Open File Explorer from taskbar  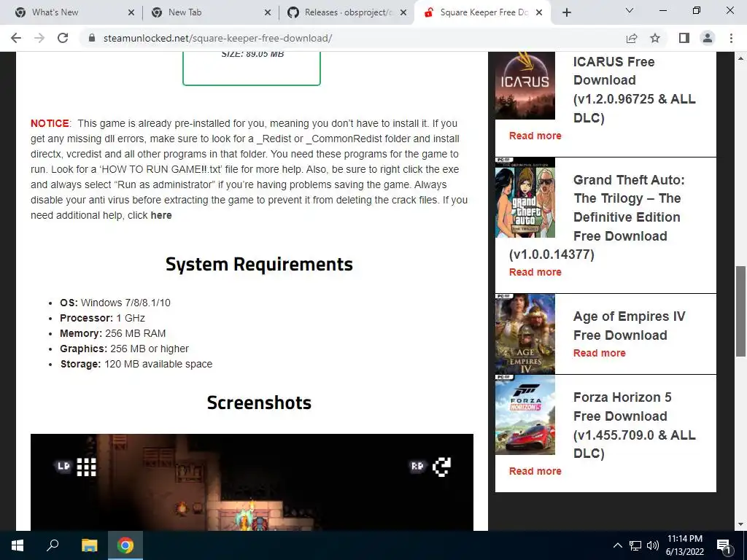89,545
